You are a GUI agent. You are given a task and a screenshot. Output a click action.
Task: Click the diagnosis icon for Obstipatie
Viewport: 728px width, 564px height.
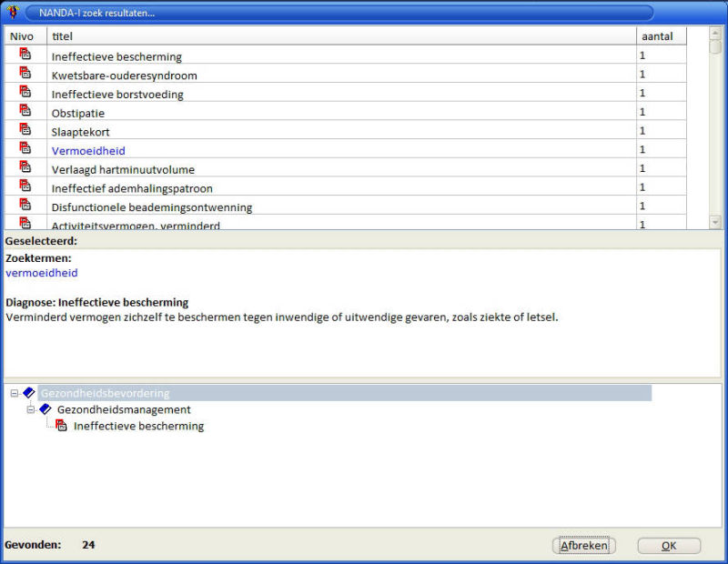pos(25,112)
